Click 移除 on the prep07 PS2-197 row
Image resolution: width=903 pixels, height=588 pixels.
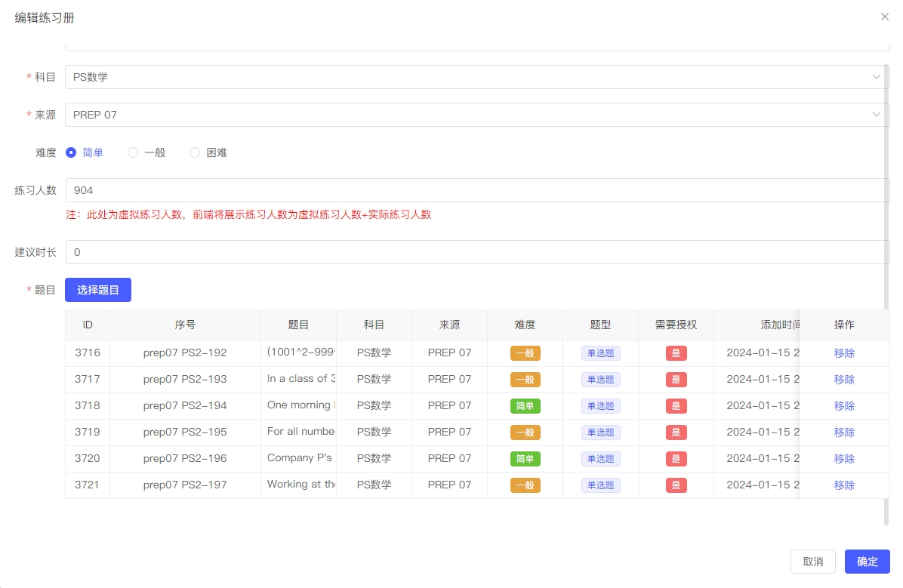844,485
